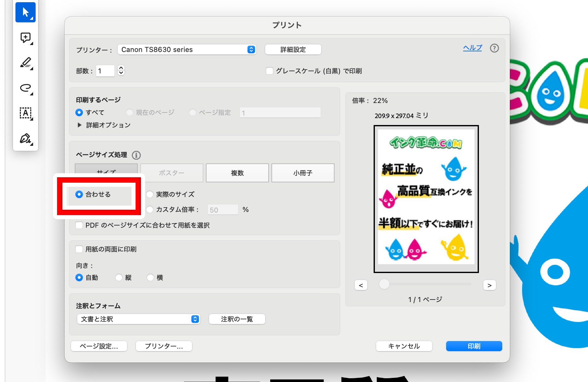
Task: Click the blue 印刷 button
Action: coord(474,346)
